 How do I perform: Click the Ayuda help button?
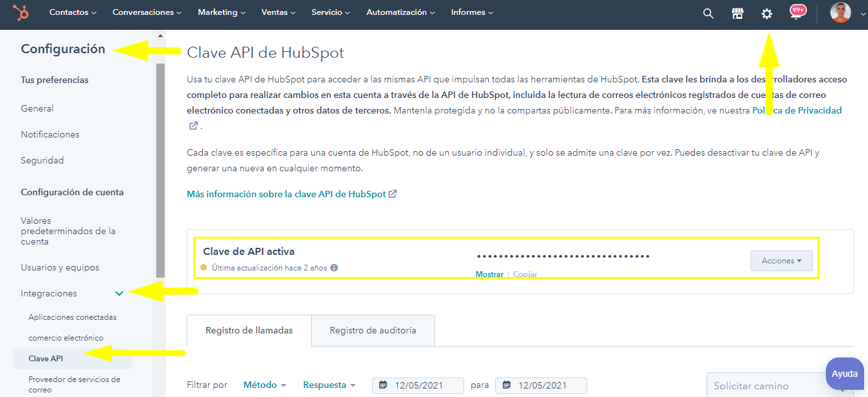click(x=845, y=374)
